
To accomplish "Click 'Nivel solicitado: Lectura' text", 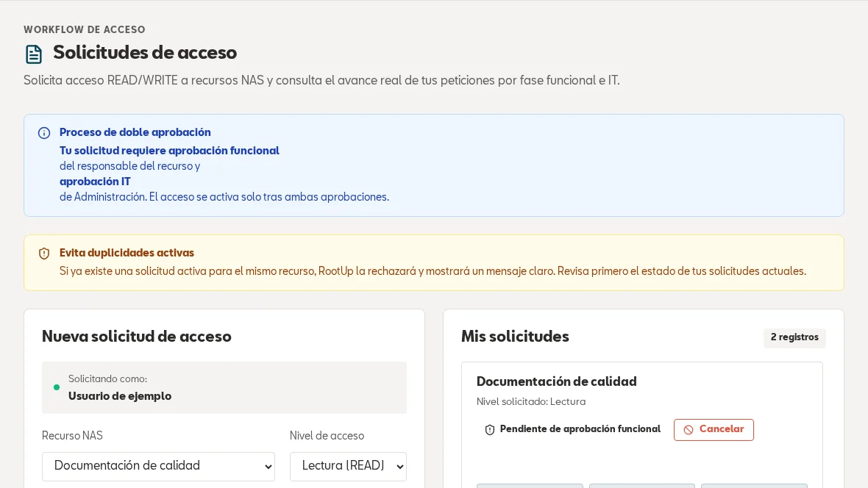I will [x=531, y=402].
